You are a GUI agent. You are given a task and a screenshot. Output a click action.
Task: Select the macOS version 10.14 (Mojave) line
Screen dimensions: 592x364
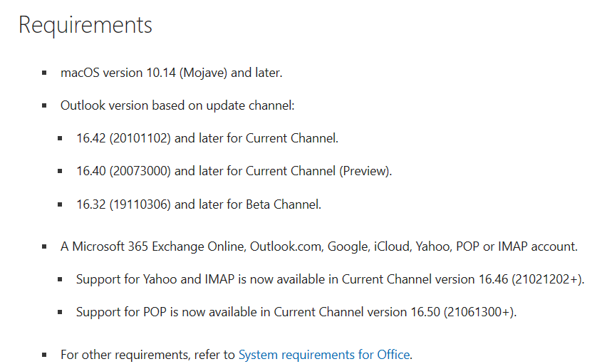point(172,73)
